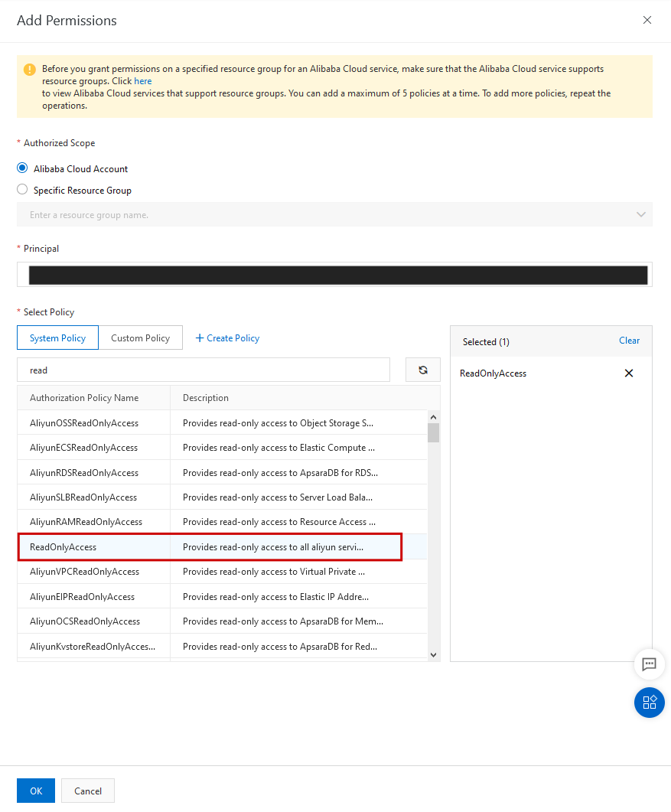Click the ApsaraDB for Mem... description cell
Screen dimensions: 671x812
(283, 621)
